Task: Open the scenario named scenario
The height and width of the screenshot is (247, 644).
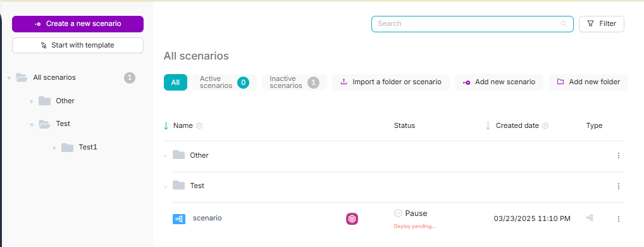Action: click(x=207, y=218)
